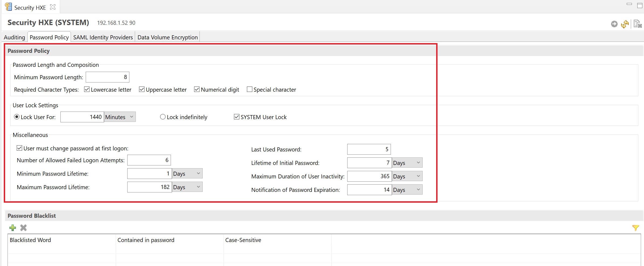Expand the Notification of Password Expiration unit dropdown

point(407,190)
